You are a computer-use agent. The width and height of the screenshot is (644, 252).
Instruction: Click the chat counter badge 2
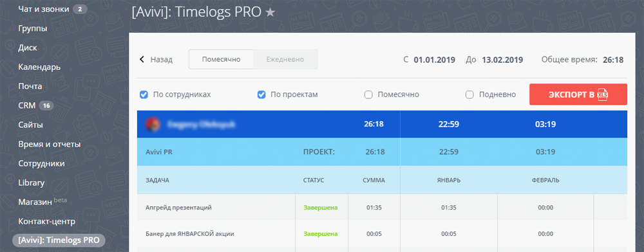(x=80, y=9)
